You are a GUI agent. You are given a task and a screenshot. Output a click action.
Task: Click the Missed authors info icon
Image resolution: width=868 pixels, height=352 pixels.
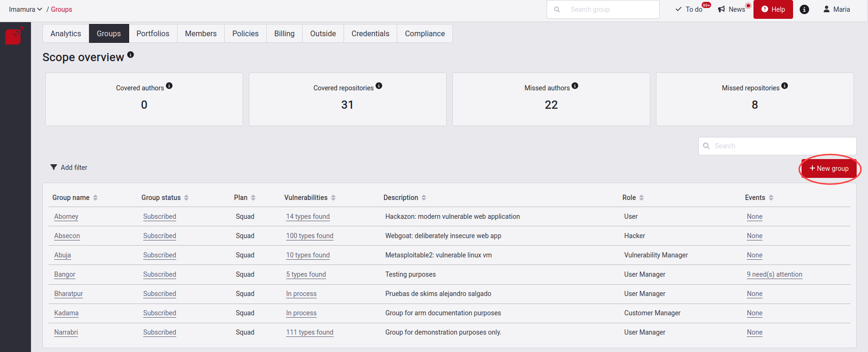point(575,86)
